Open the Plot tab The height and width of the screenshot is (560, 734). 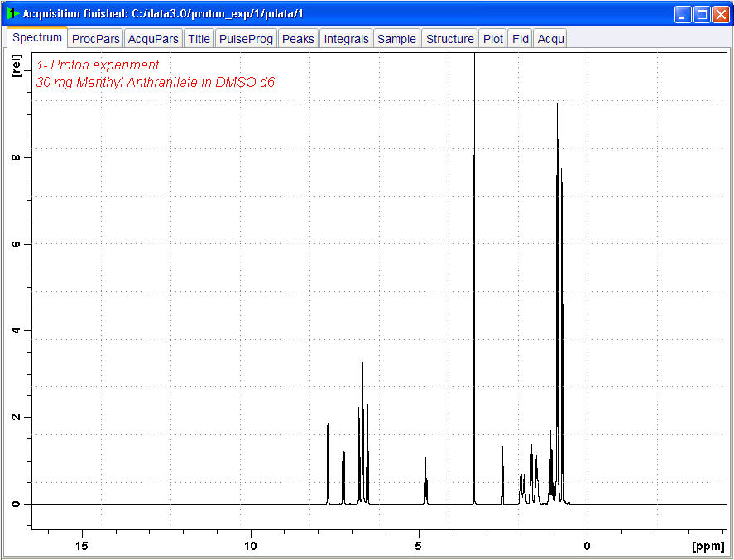pos(493,39)
